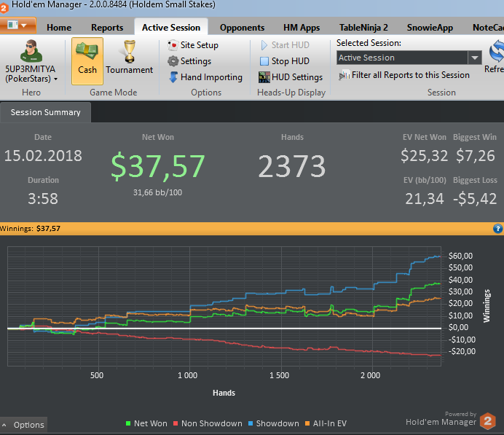Open Hand Importing options

[x=205, y=77]
